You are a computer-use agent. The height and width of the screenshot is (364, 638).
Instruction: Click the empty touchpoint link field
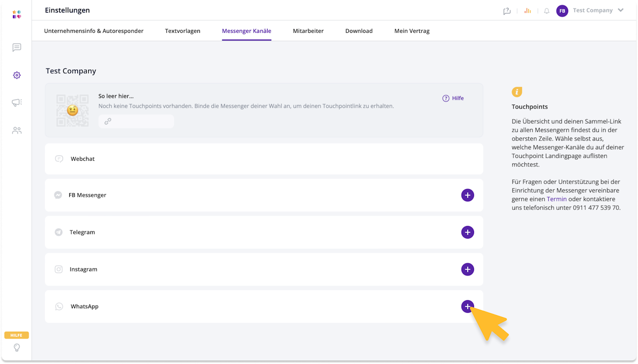tap(136, 121)
